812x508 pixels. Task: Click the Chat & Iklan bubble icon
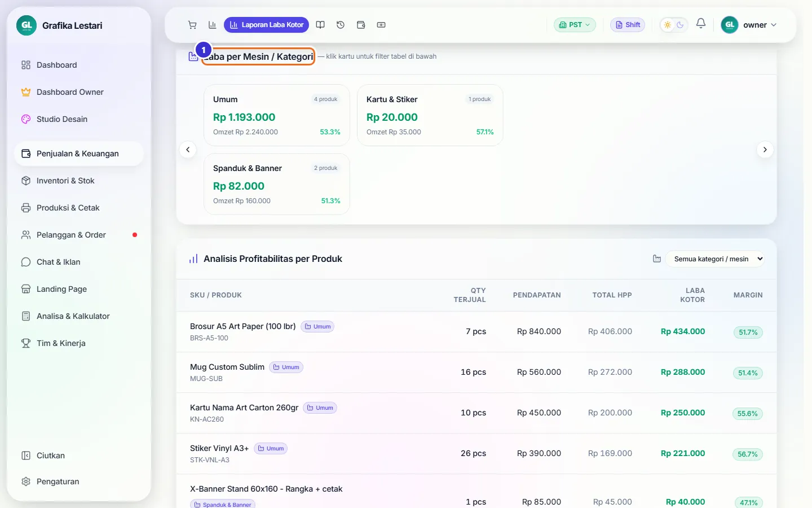click(x=26, y=262)
